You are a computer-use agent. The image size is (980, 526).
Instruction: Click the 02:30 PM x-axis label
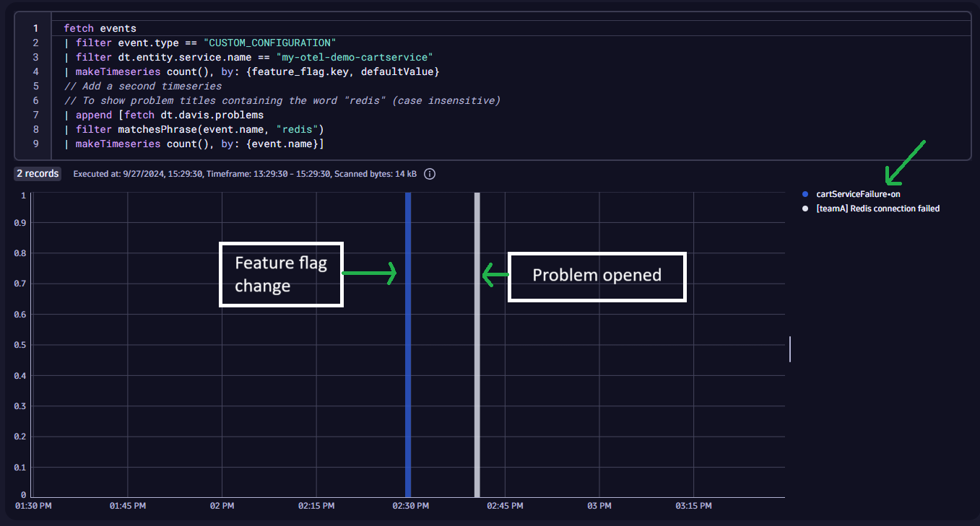(x=411, y=506)
